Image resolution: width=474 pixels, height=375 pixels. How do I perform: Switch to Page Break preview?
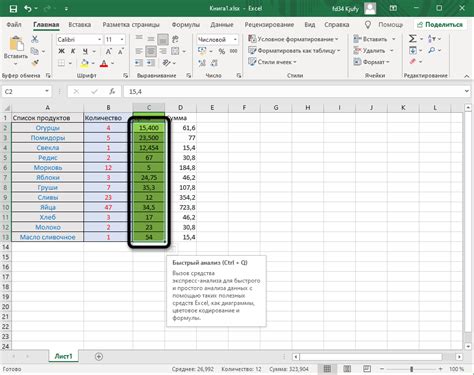[x=367, y=369]
